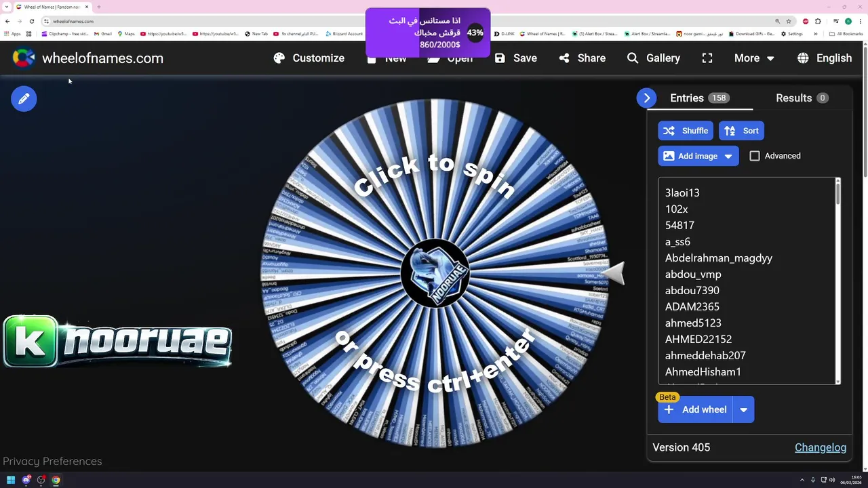Open a new browser tab

pos(99,7)
